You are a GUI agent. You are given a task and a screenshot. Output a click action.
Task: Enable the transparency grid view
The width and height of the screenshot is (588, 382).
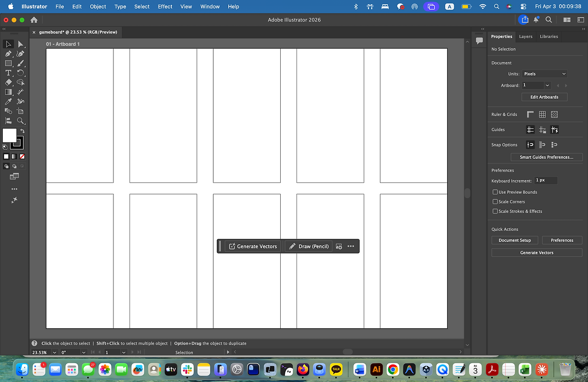[554, 114]
